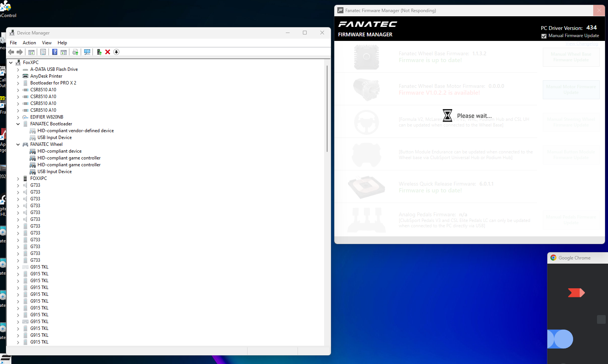Click the Disable device down-arrow icon
Viewport: 608px width, 364px height.
pos(116,52)
